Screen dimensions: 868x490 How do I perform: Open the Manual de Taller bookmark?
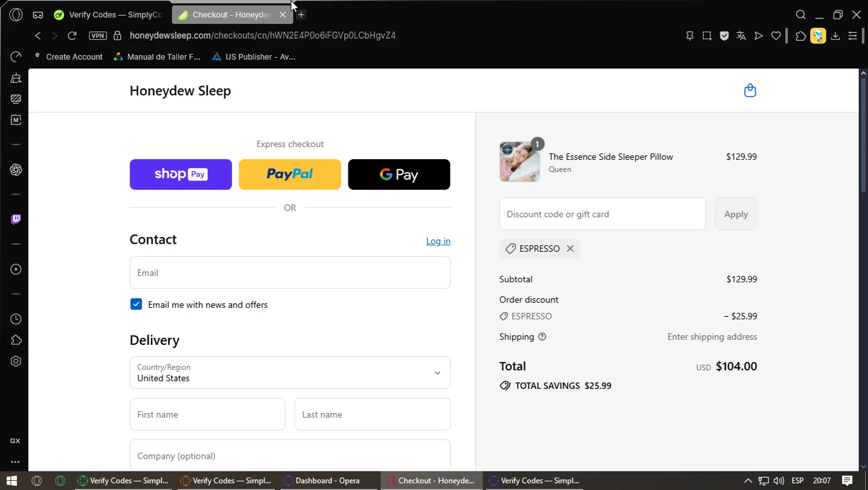click(157, 57)
